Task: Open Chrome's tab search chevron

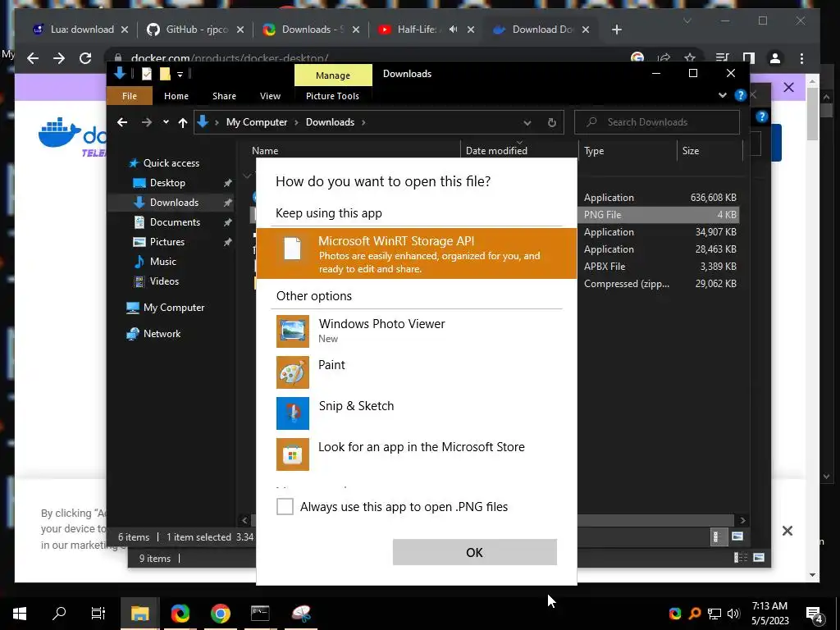Action: 687,21
